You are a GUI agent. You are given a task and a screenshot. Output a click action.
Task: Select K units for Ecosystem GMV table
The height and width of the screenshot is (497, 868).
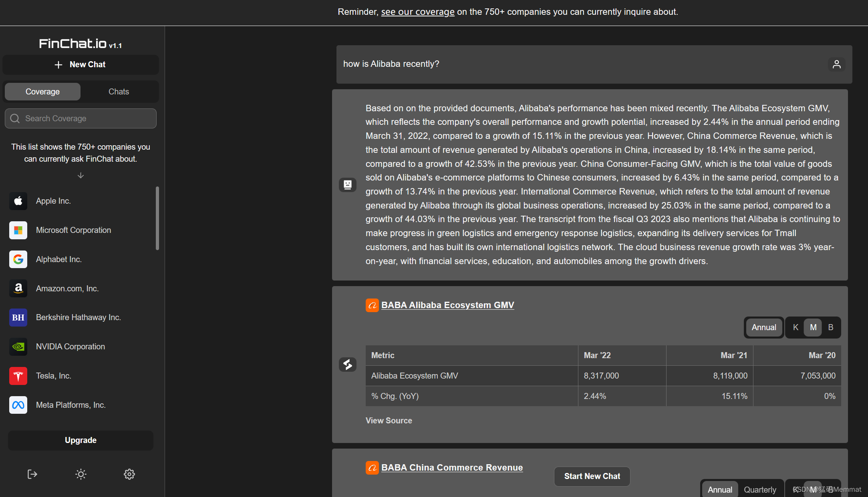795,327
